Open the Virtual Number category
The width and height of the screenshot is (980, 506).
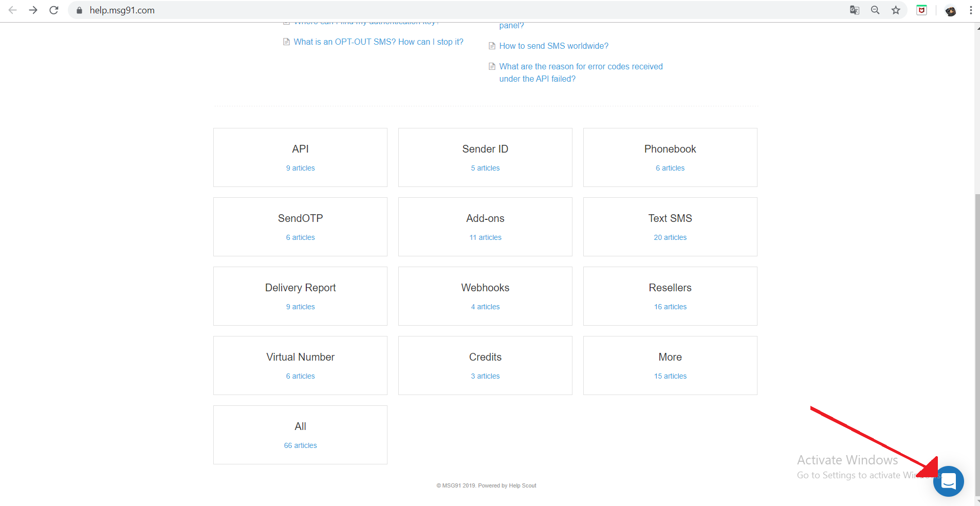point(300,365)
